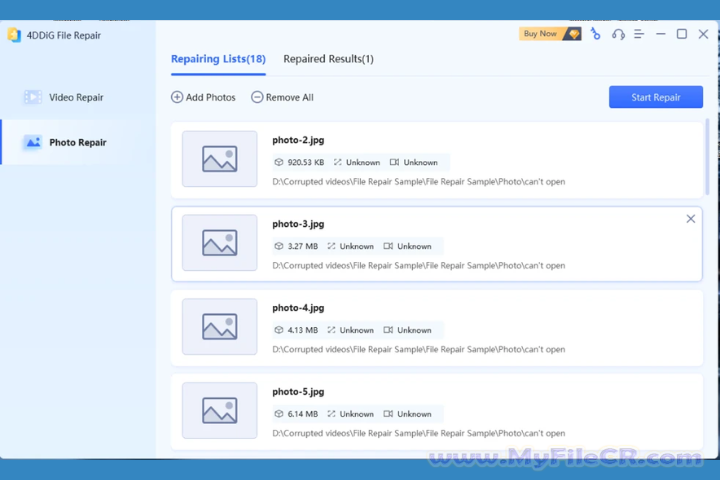Click the photo-3.jpg file name
Image resolution: width=720 pixels, height=480 pixels.
pos(298,224)
